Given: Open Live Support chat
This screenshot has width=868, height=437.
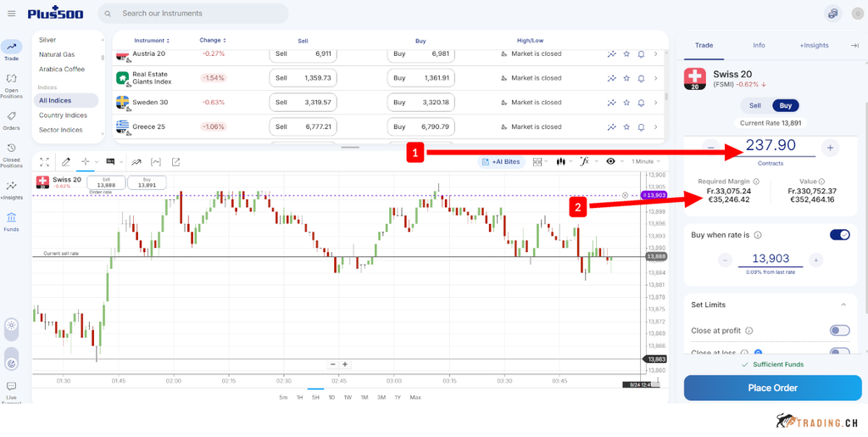Looking at the screenshot, I should coord(12,392).
